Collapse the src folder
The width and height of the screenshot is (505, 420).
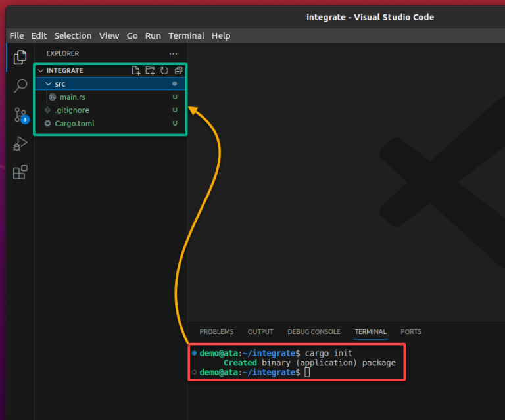tap(59, 84)
